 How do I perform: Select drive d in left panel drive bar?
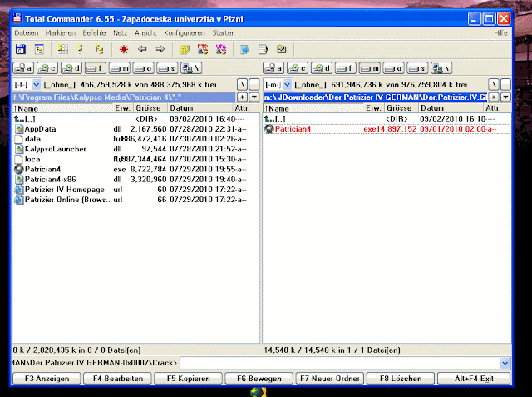coord(71,68)
